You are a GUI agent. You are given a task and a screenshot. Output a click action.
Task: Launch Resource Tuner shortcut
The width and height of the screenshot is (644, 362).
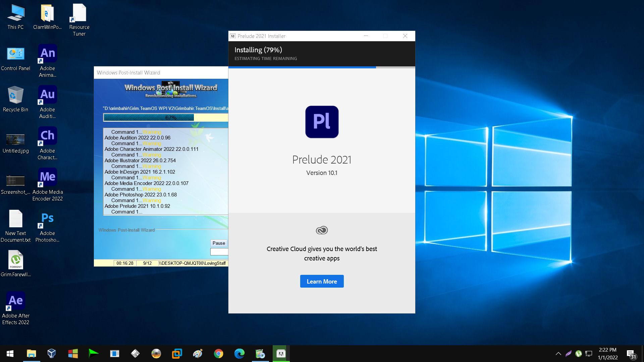(x=79, y=19)
